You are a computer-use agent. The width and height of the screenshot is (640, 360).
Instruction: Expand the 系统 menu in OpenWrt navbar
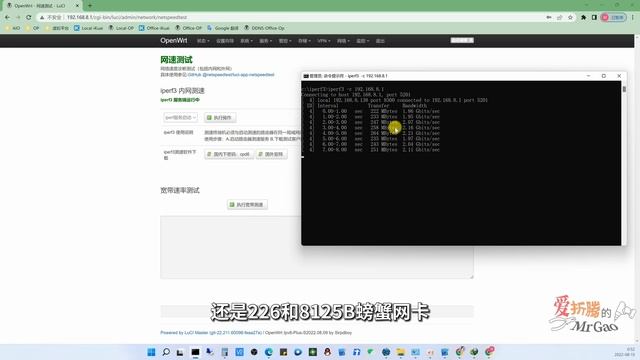pyautogui.click(x=246, y=41)
